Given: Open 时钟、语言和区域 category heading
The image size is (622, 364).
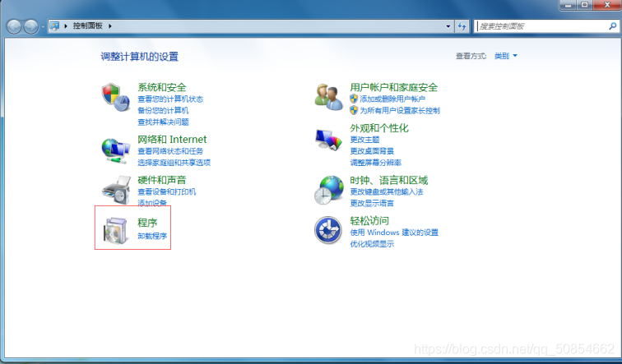Looking at the screenshot, I should tap(388, 180).
